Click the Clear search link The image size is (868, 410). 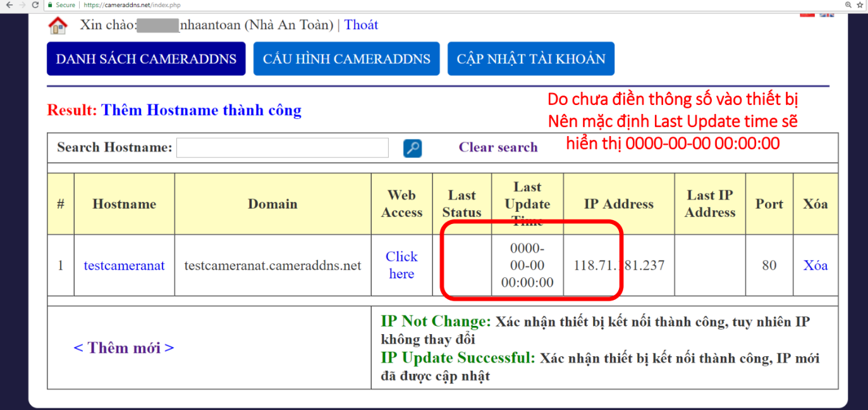(x=498, y=147)
